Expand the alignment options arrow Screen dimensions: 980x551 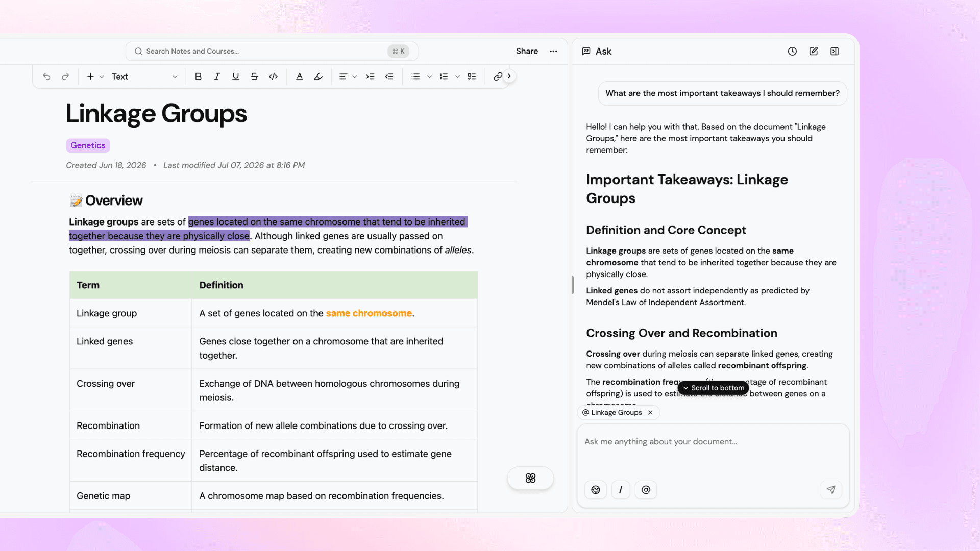[x=355, y=77]
